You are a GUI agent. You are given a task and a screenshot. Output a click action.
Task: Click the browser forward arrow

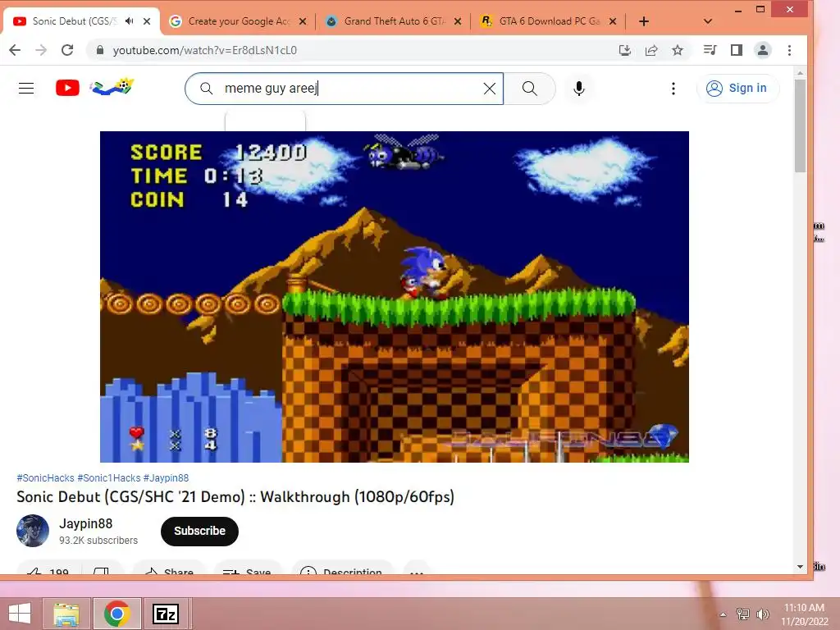41,50
